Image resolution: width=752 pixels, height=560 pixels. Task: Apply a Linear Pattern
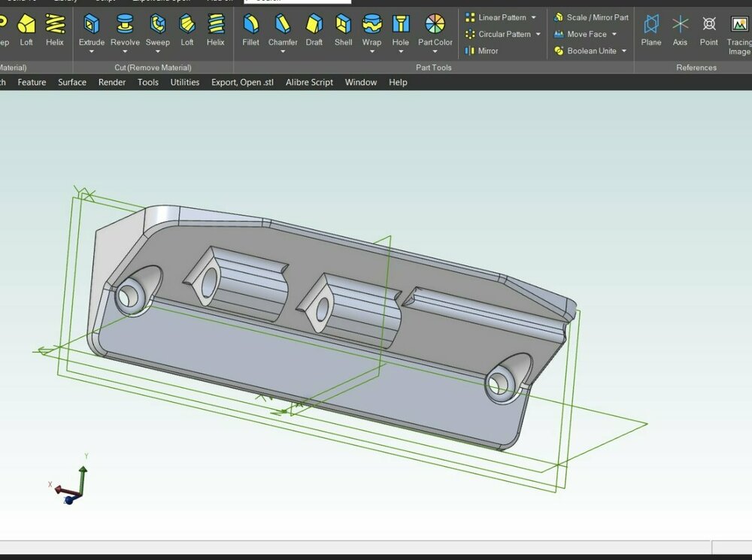[496, 17]
